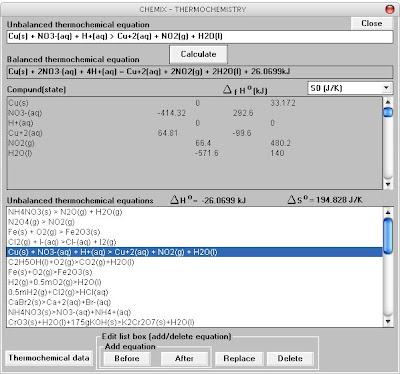Open the S0 (J/K) dropdown
The image size is (400, 374).
tap(350, 88)
